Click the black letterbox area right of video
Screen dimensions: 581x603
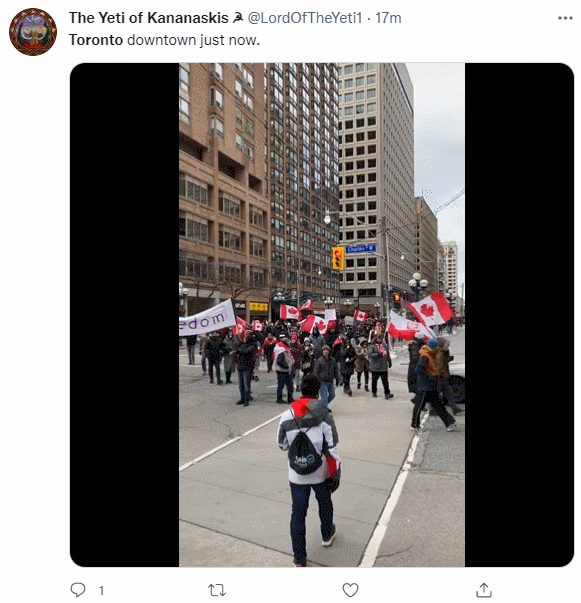tap(519, 315)
